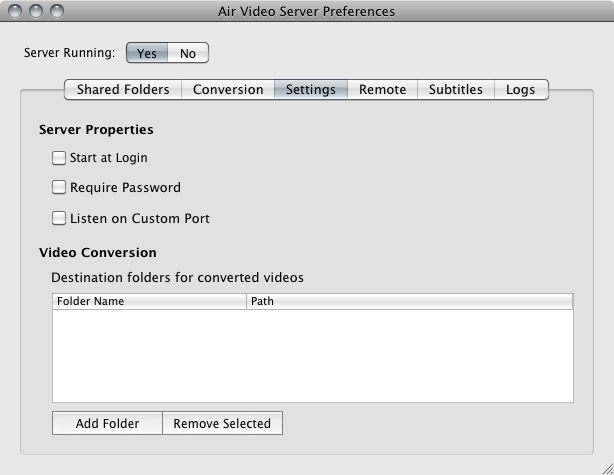
Task: Check the Require Password option
Action: 59,187
